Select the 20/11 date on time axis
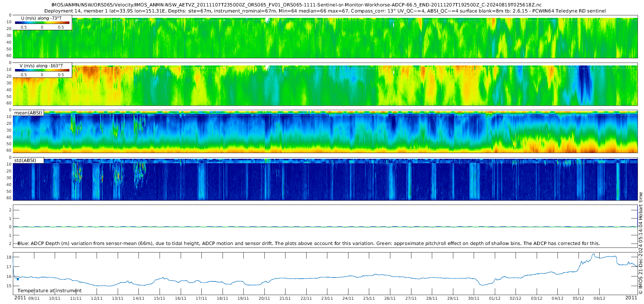The image size is (644, 304). pyautogui.click(x=264, y=298)
